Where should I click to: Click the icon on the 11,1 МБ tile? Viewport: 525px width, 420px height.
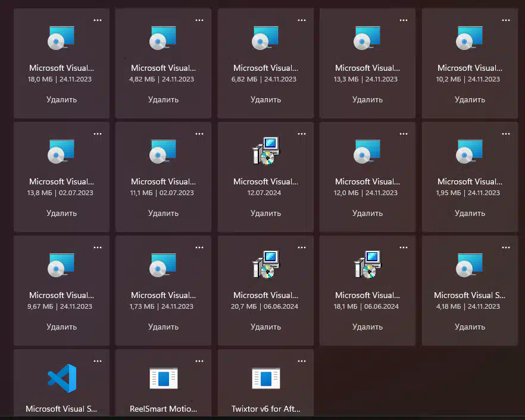pyautogui.click(x=163, y=152)
